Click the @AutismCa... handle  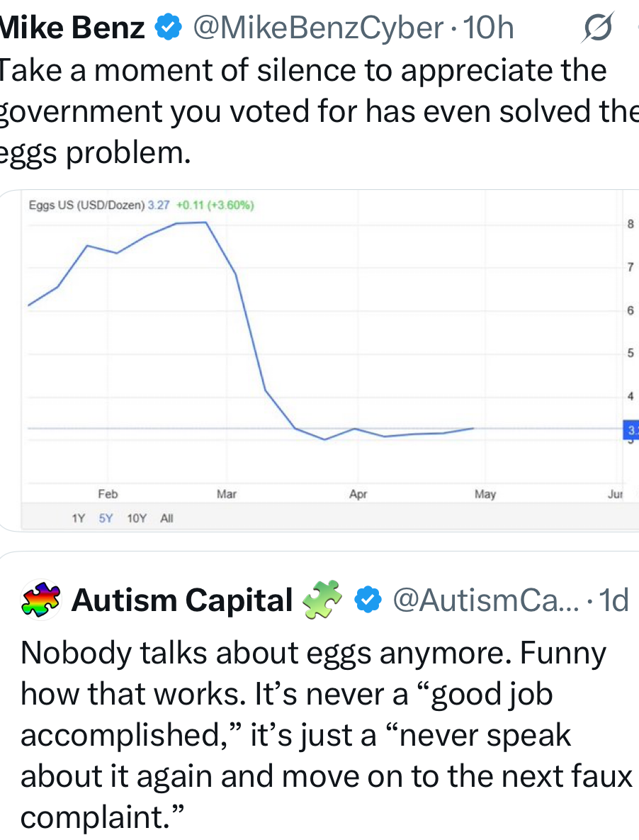(486, 600)
